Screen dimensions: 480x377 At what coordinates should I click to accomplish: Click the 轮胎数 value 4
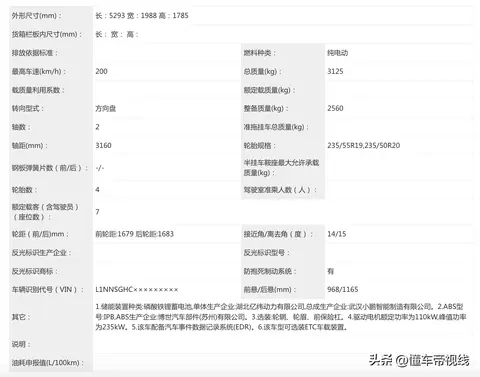click(x=97, y=190)
